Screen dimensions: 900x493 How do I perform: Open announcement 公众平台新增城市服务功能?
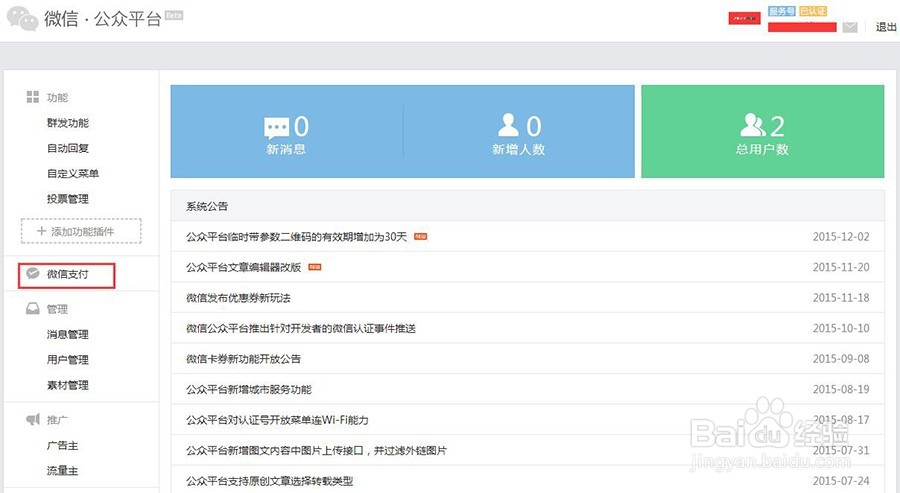[249, 389]
